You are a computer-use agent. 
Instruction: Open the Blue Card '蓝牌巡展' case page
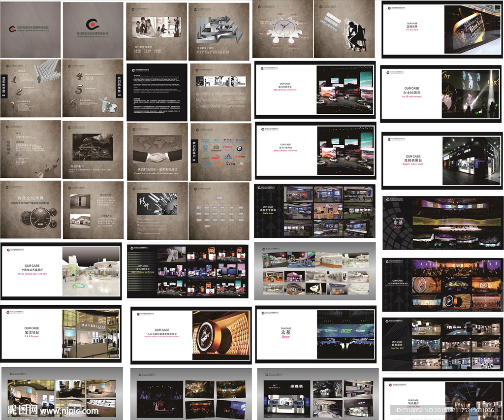coord(442,30)
